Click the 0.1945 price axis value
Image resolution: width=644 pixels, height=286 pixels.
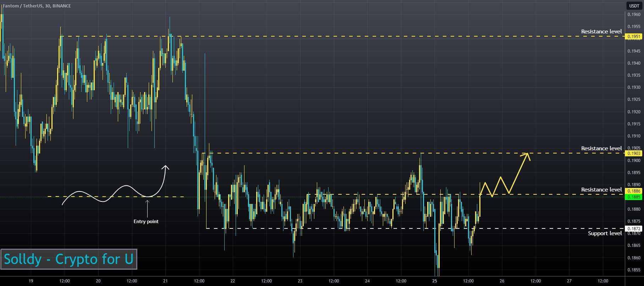tap(634, 51)
